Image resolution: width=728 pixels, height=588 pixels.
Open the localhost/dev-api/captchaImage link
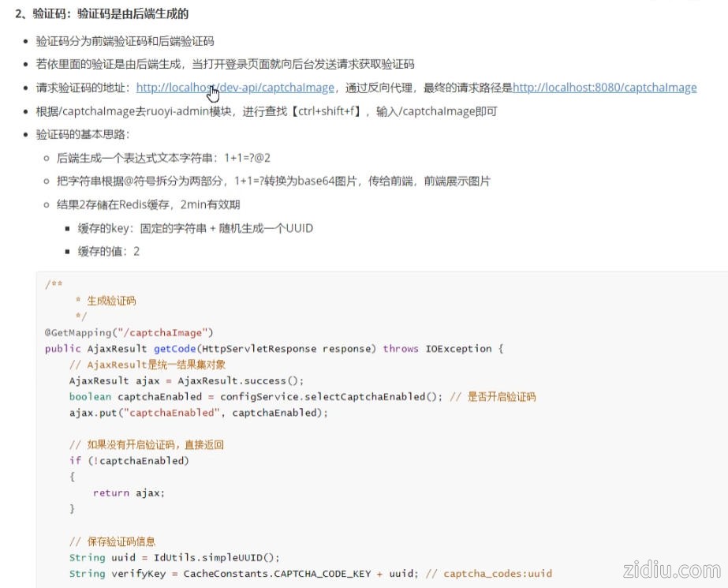click(x=235, y=88)
